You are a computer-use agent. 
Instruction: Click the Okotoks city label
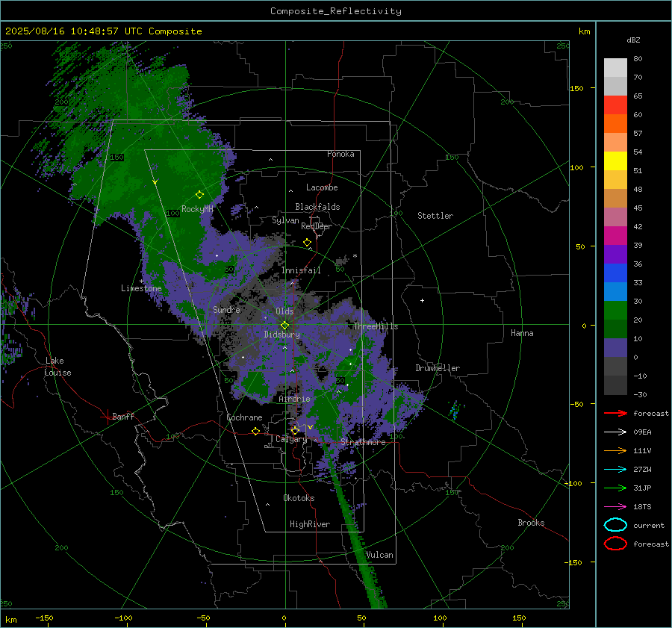tap(299, 498)
